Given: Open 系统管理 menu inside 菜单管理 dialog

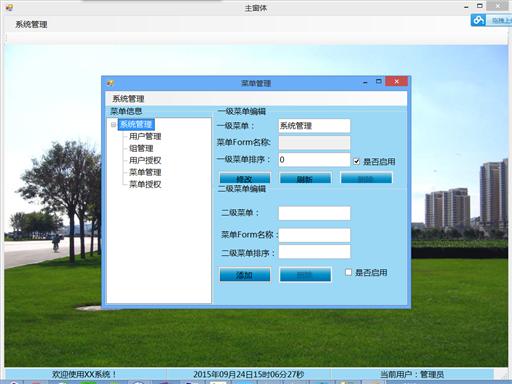Looking at the screenshot, I should tap(128, 99).
